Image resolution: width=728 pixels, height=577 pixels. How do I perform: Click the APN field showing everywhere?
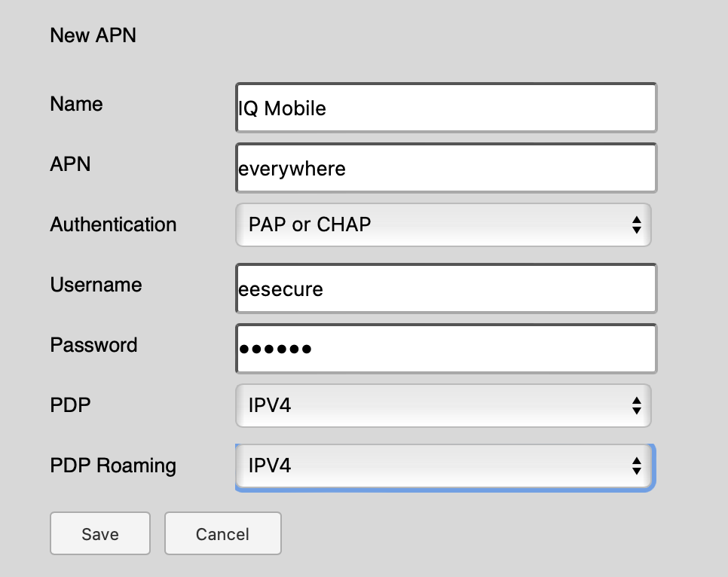[x=446, y=167]
